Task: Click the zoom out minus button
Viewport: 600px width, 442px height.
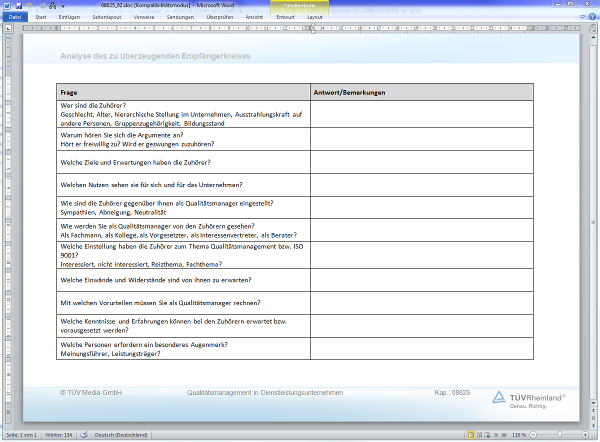Action: click(534, 436)
